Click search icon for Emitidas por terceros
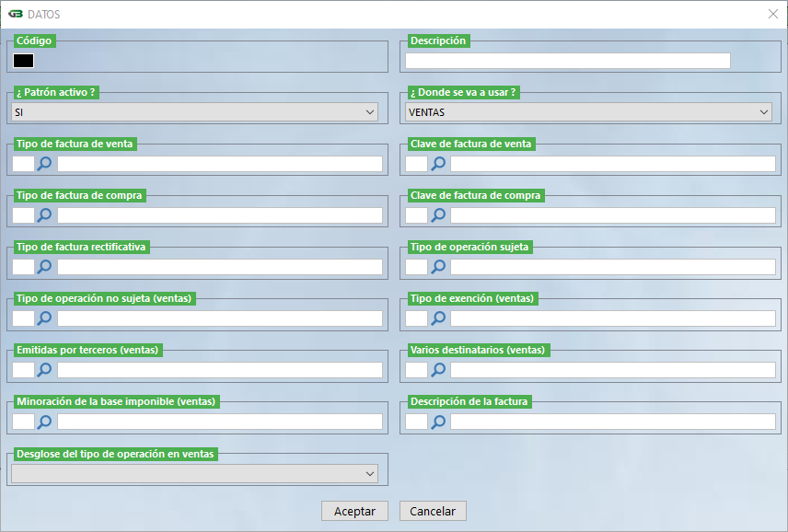The width and height of the screenshot is (788, 532). coord(45,370)
